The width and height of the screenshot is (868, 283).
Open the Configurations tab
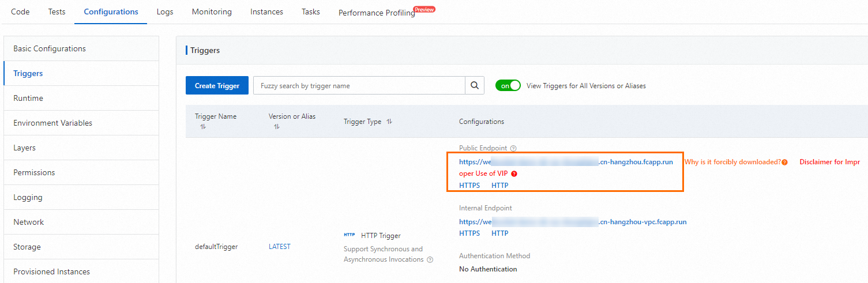point(111,12)
